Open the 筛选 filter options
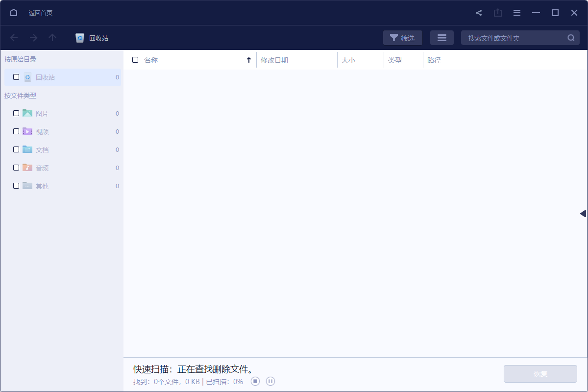Screen dimensions: 588x392 point(402,37)
